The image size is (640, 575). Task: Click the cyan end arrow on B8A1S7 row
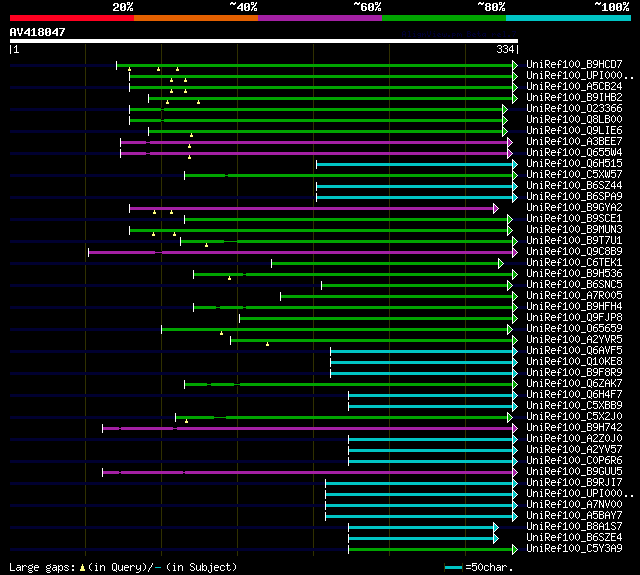(x=496, y=528)
